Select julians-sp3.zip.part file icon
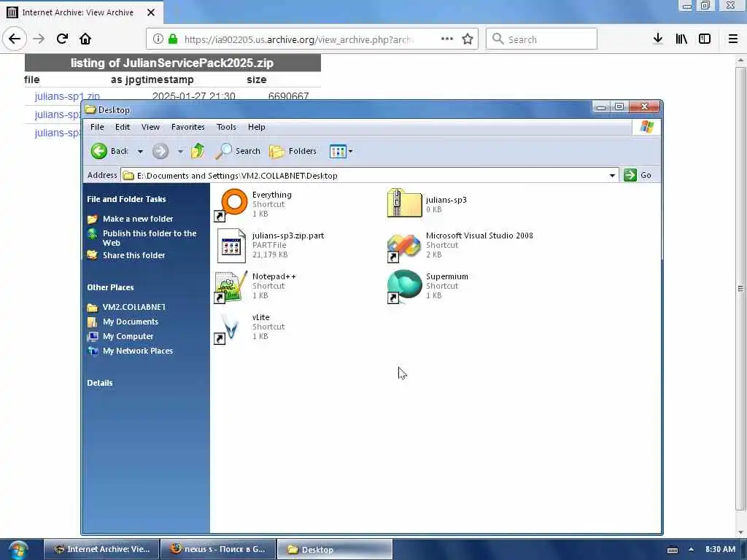Screen dimensions: 747x560 (231, 245)
